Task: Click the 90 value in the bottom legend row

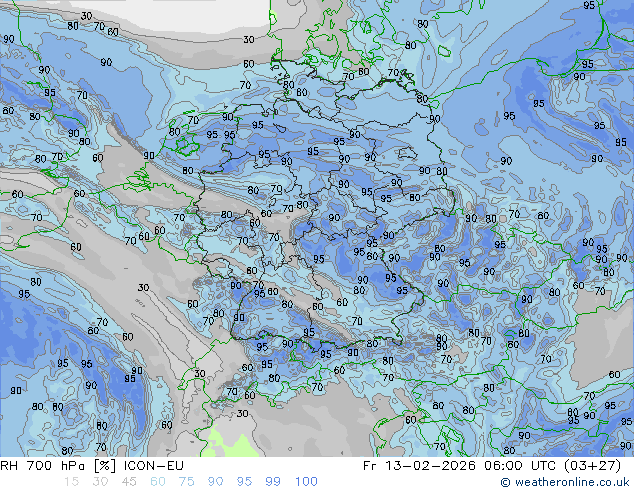Action: pos(215,482)
